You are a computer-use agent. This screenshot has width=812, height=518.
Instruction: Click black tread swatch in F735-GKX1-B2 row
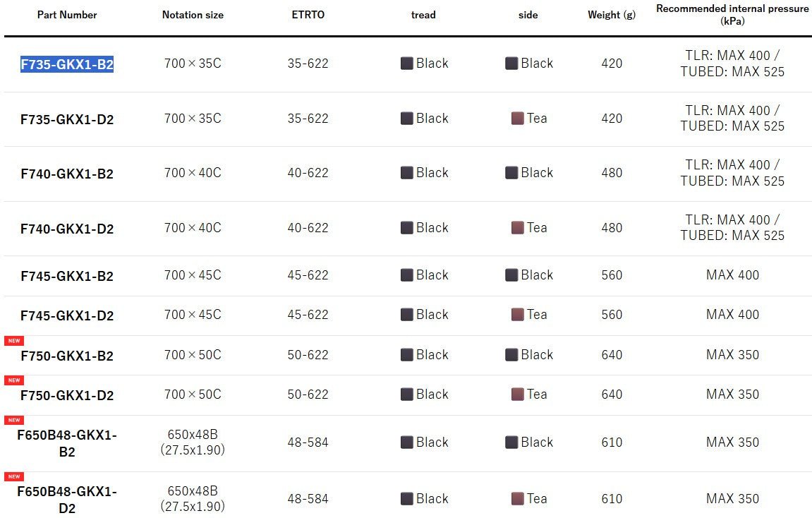point(407,64)
